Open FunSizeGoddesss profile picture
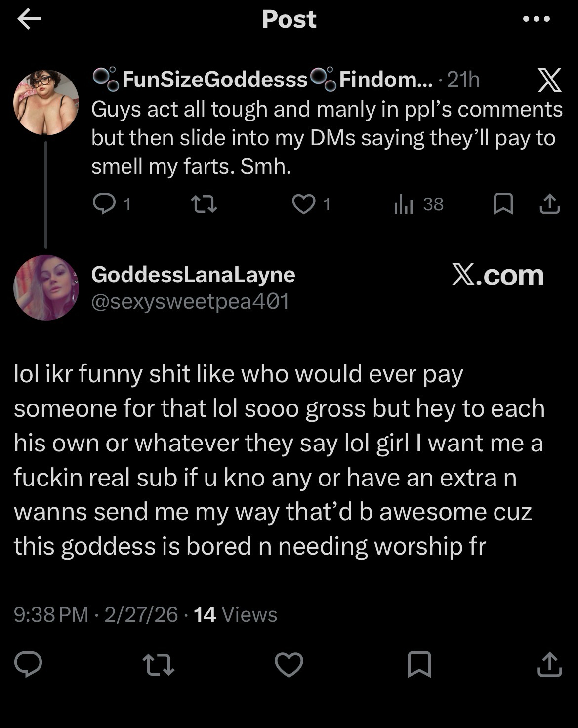Viewport: 578px width, 728px height. tap(46, 102)
